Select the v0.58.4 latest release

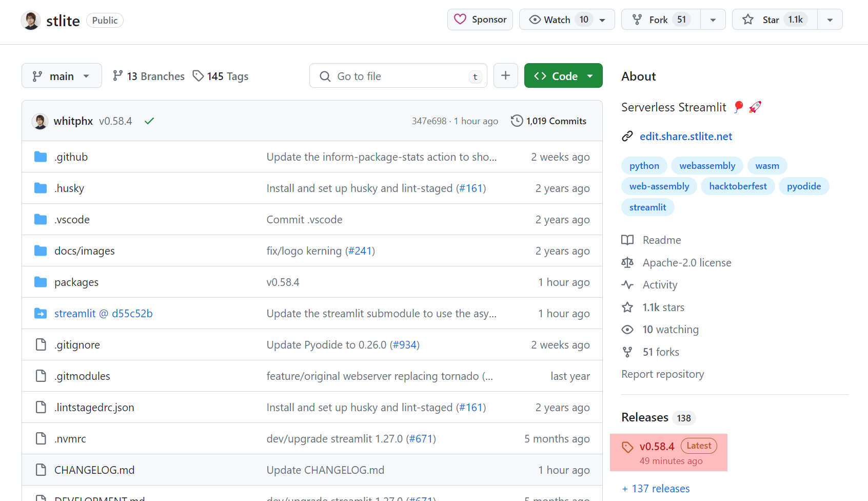pos(657,446)
